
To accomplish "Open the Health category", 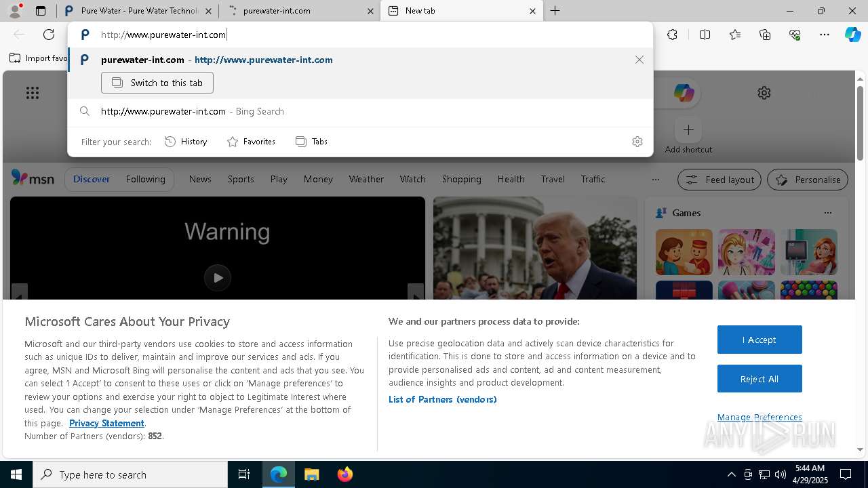I will click(x=511, y=179).
